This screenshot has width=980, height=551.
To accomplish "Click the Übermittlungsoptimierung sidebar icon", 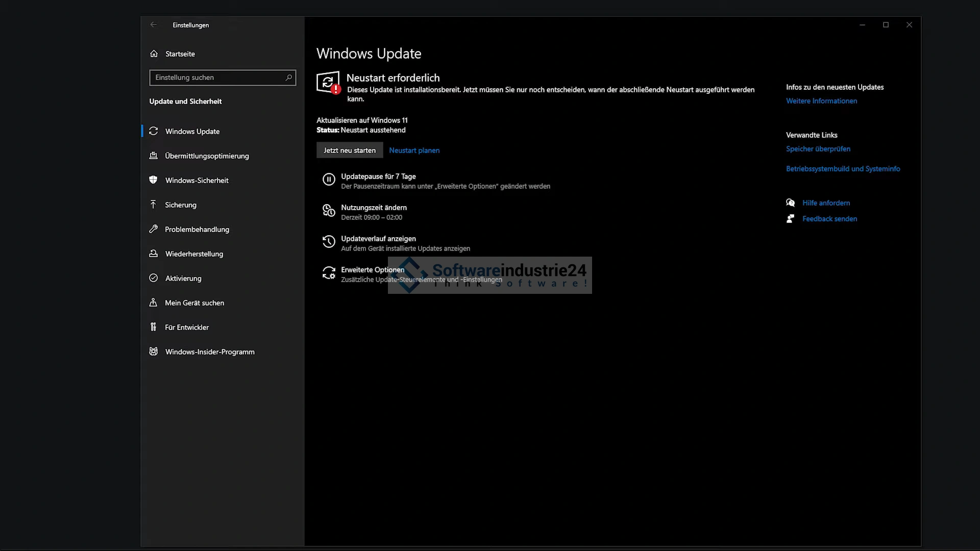I will pos(153,156).
